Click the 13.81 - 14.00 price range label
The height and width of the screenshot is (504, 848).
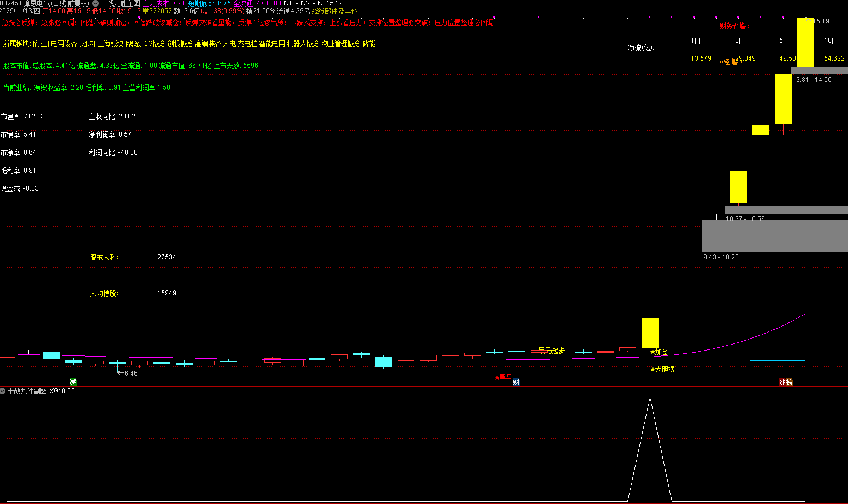click(812, 80)
